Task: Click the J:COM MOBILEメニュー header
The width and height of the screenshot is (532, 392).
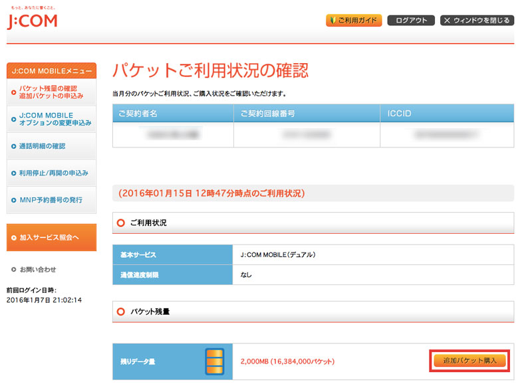Action: click(x=51, y=71)
